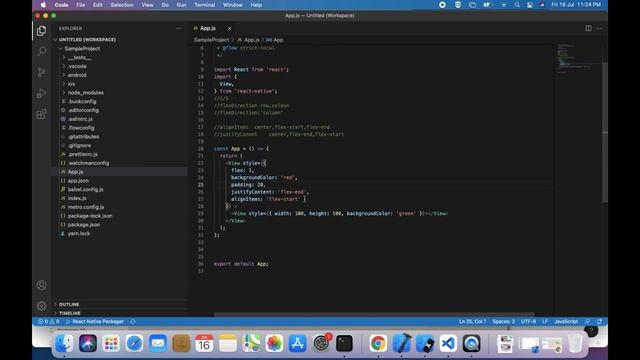Click SampleProject in the breadcrumb
This screenshot has width=640, height=360.
point(211,40)
